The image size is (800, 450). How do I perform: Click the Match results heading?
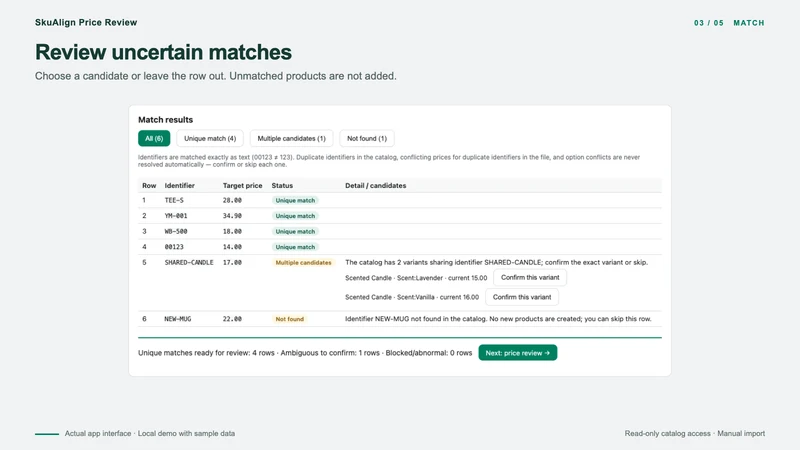[165, 120]
